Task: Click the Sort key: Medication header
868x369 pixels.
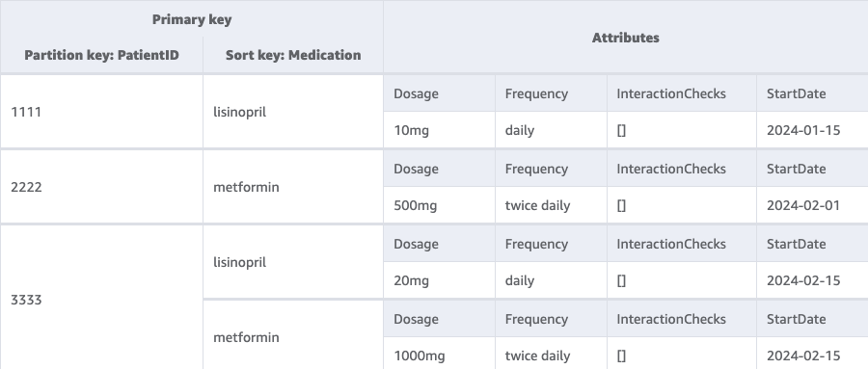Action: [293, 55]
